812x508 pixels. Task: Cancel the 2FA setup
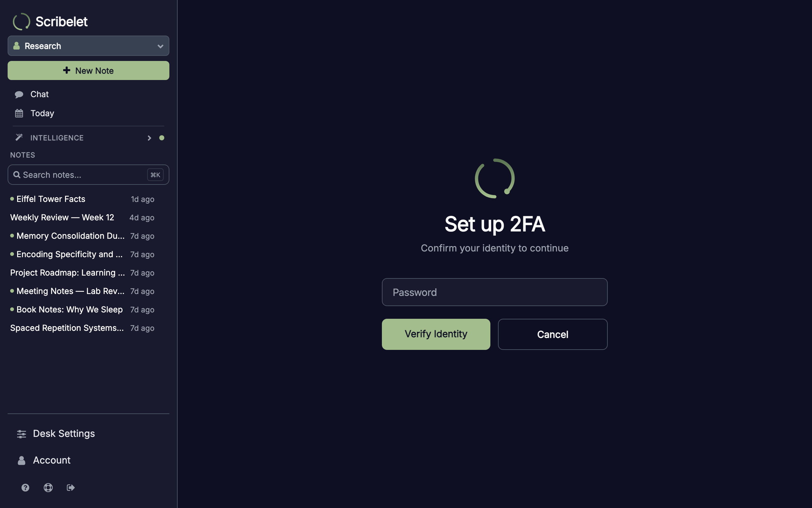point(553,334)
